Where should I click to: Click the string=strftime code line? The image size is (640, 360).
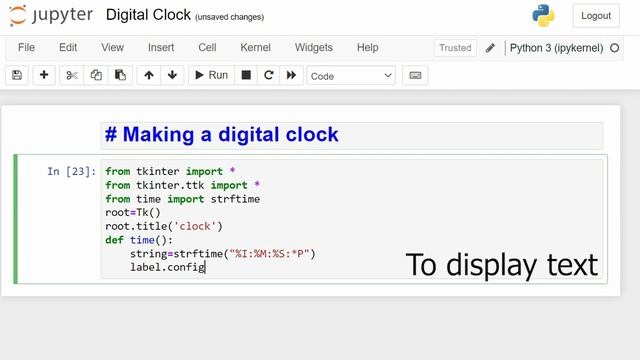[x=223, y=254]
